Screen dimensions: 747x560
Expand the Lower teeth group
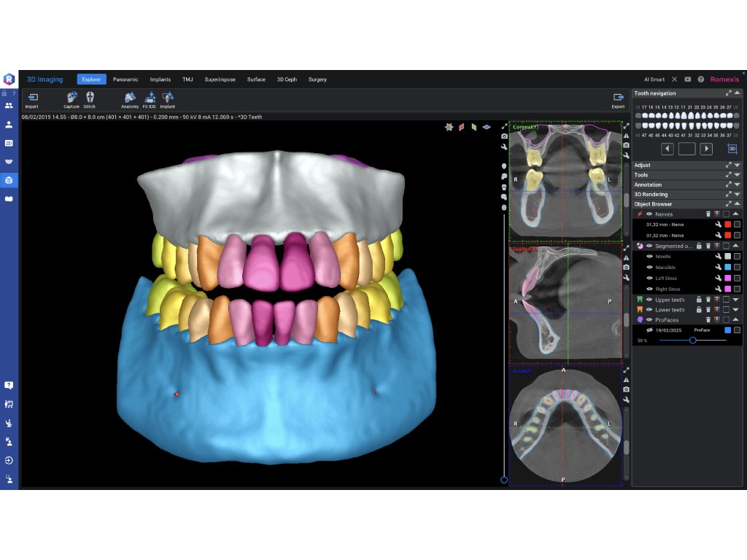(x=736, y=310)
